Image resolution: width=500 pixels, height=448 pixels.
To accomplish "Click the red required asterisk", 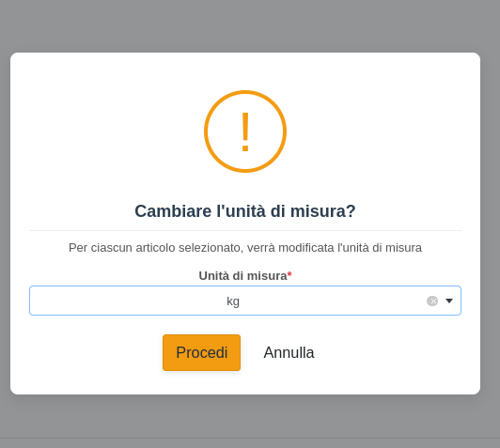I will tap(289, 274).
